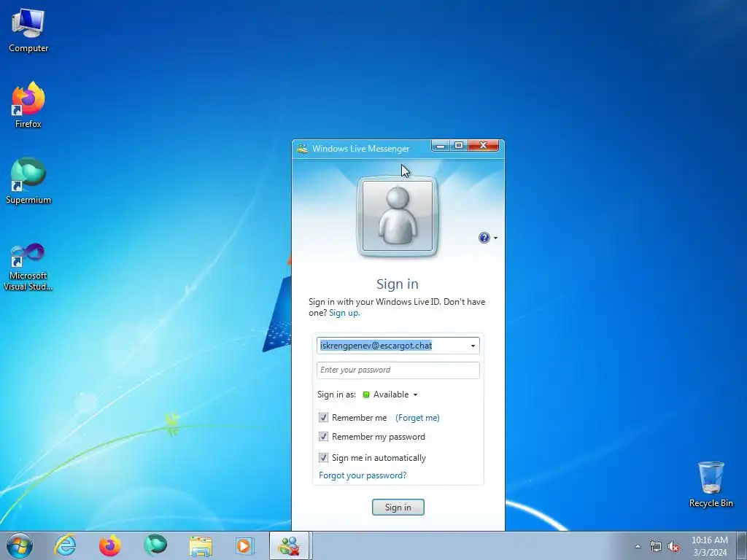Open Windows Explorer from the taskbar
This screenshot has height=560, width=747.
coord(201,545)
